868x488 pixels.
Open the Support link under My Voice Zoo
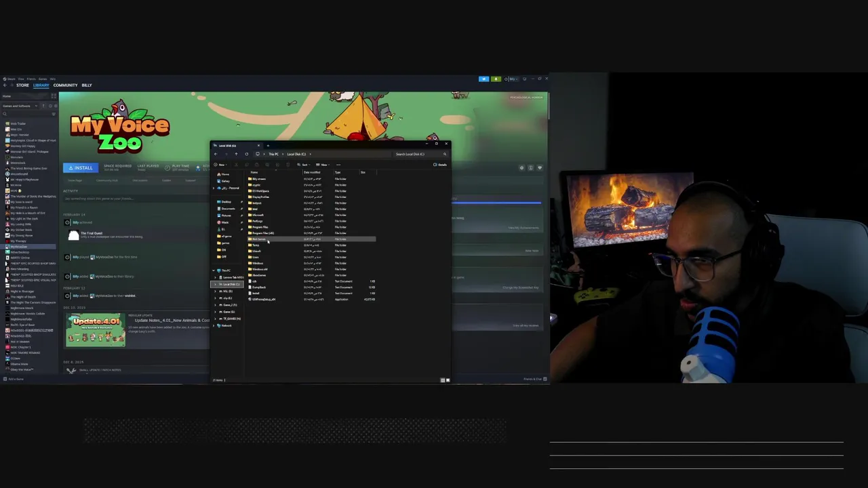pyautogui.click(x=191, y=180)
